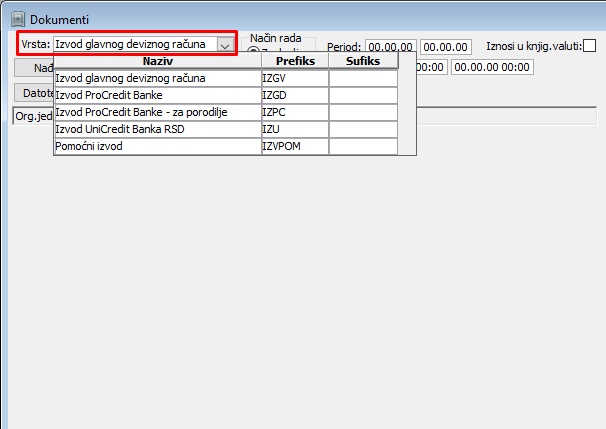Click the Sufiks column header
The height and width of the screenshot is (429, 606).
coord(363,61)
